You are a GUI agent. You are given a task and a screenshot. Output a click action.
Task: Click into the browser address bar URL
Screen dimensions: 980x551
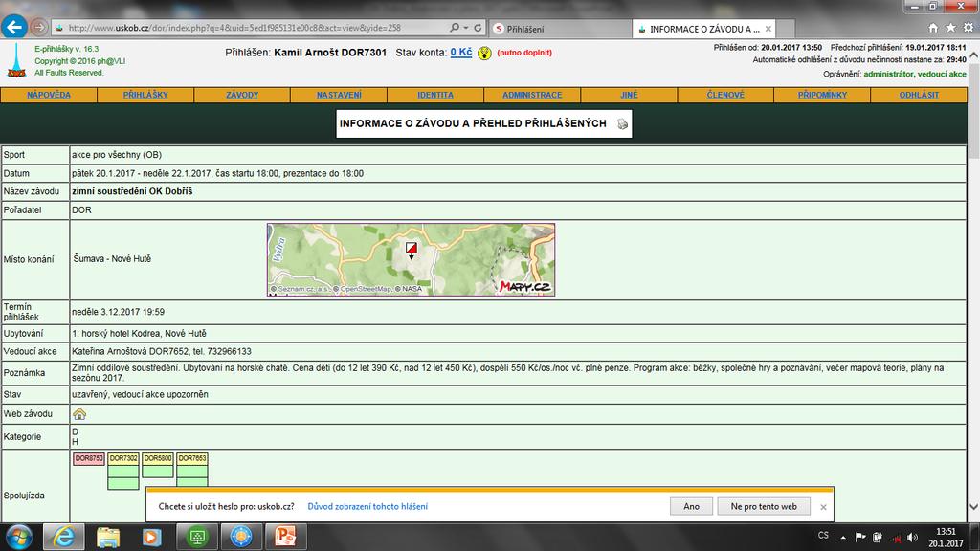pos(234,28)
